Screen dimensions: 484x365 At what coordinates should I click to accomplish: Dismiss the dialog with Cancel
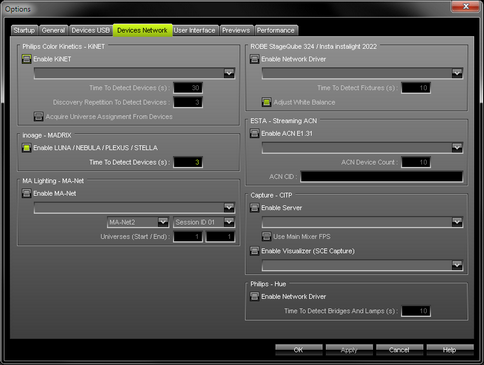point(399,350)
